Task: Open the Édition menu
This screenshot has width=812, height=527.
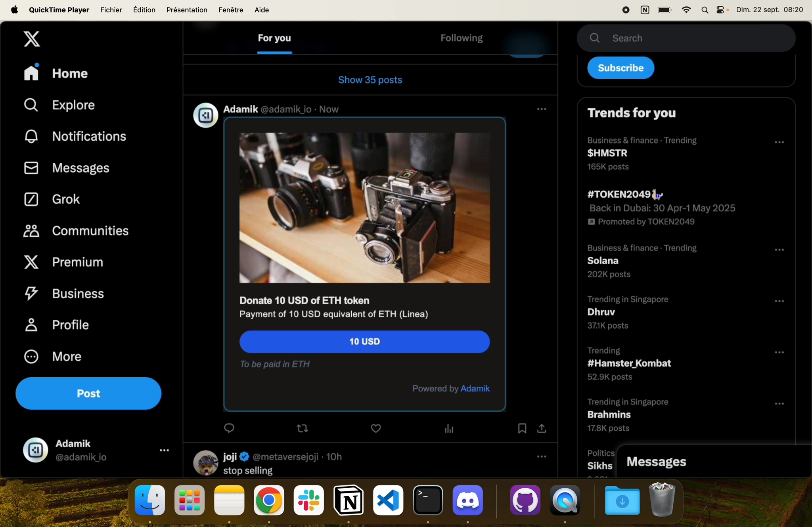Action: (144, 10)
